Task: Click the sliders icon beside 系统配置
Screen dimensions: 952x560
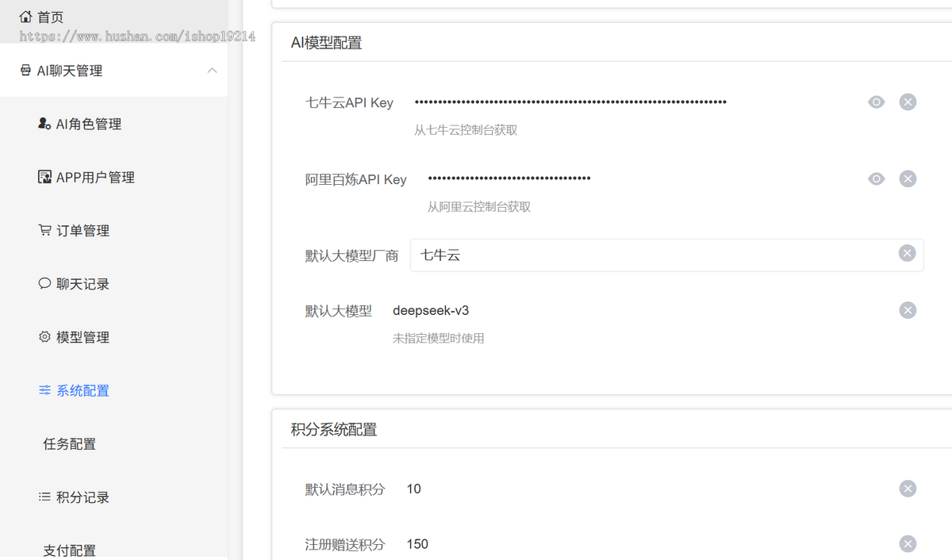Action: point(44,390)
